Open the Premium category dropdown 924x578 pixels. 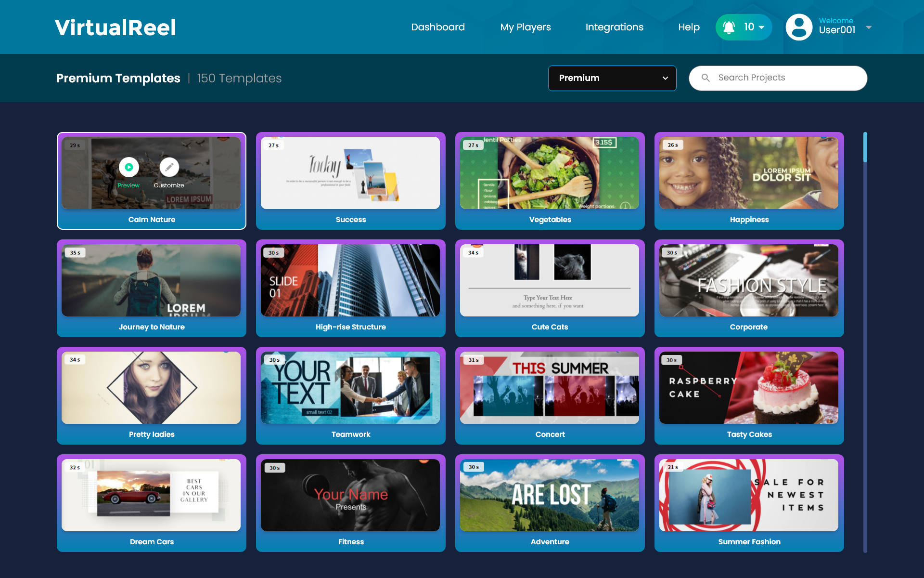click(x=612, y=78)
